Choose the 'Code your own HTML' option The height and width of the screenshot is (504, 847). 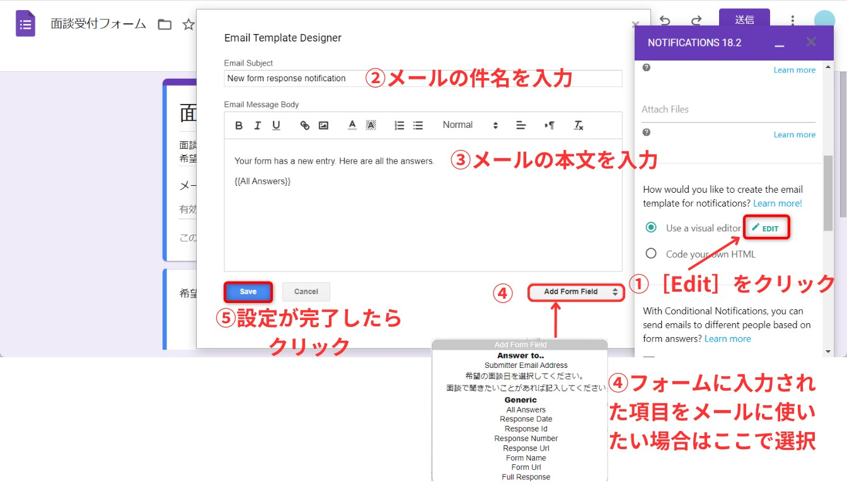point(651,254)
